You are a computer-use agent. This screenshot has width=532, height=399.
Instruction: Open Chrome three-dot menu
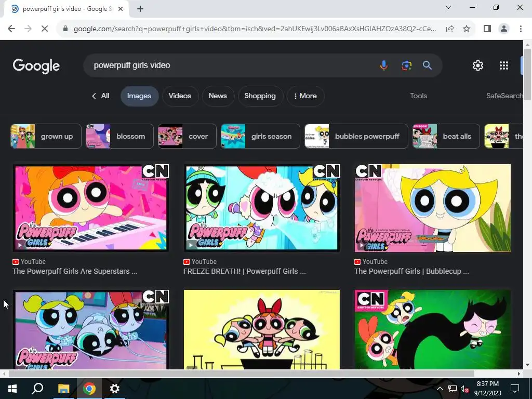521,29
